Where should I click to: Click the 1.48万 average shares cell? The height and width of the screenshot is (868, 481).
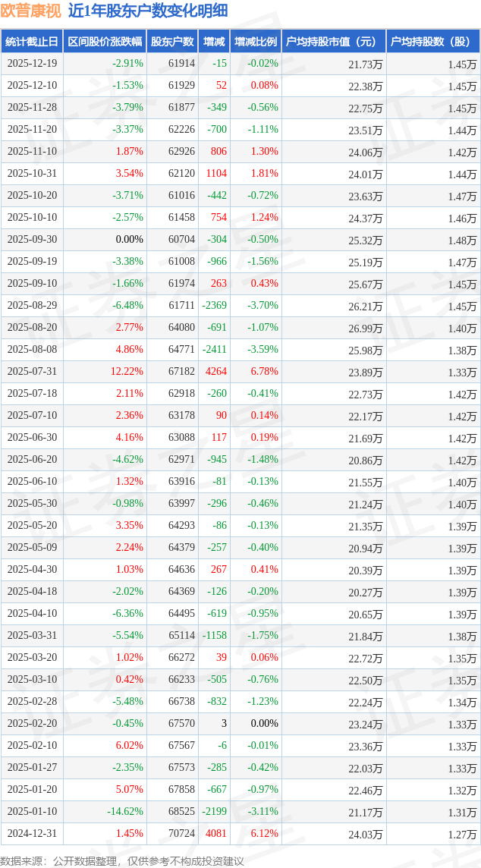coord(462,240)
